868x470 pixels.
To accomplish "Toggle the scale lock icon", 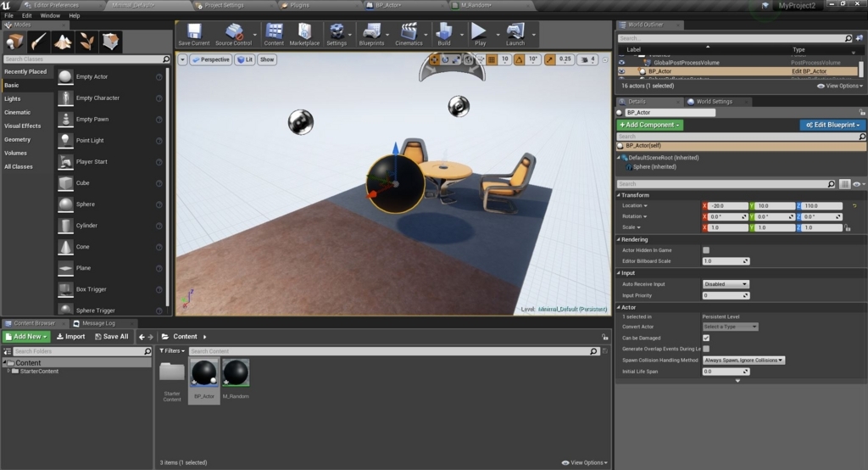I will coord(848,227).
